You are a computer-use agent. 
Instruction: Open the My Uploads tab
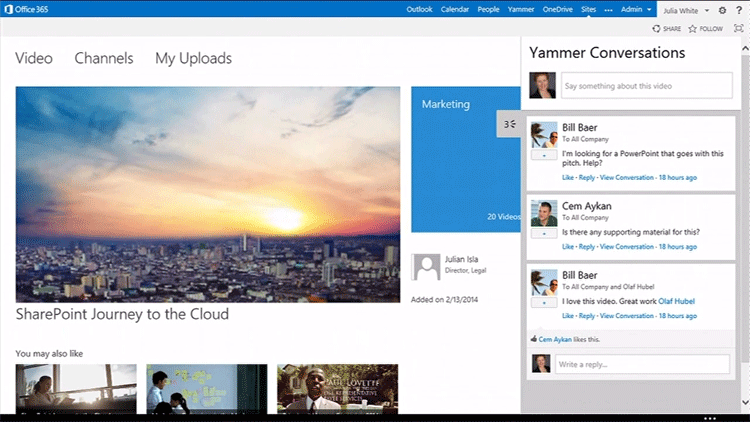[x=193, y=58]
